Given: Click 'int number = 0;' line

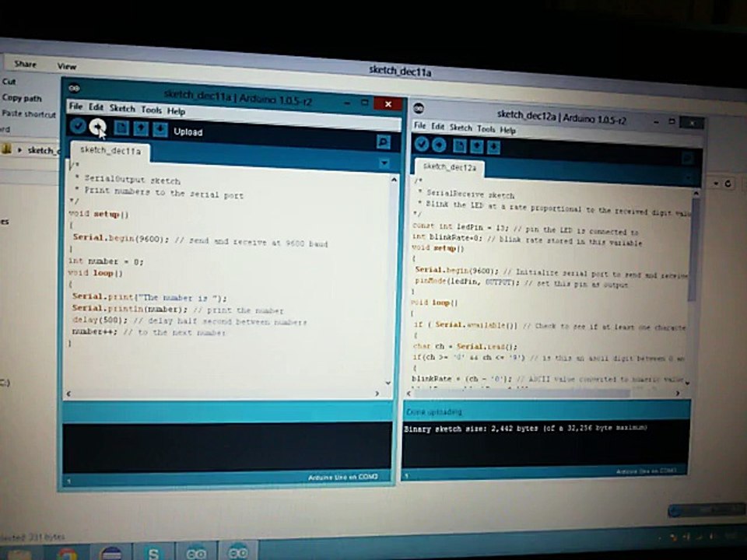Looking at the screenshot, I should click(x=106, y=261).
